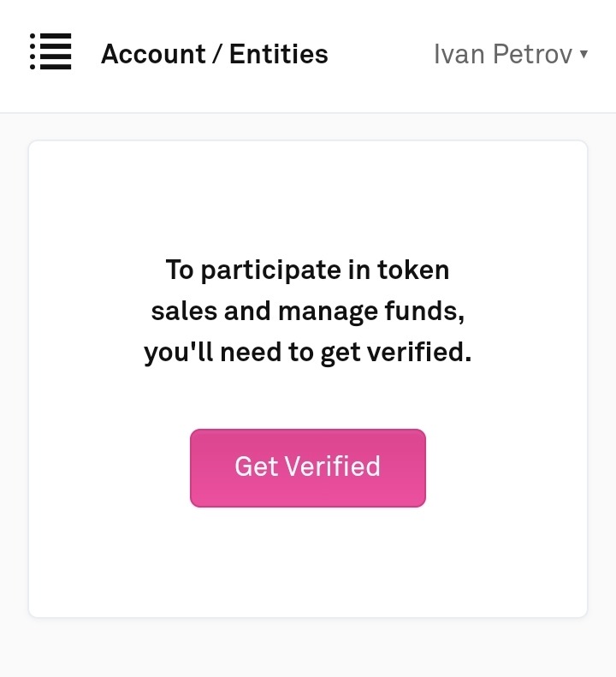Click the word Entities in the header

pyautogui.click(x=279, y=55)
